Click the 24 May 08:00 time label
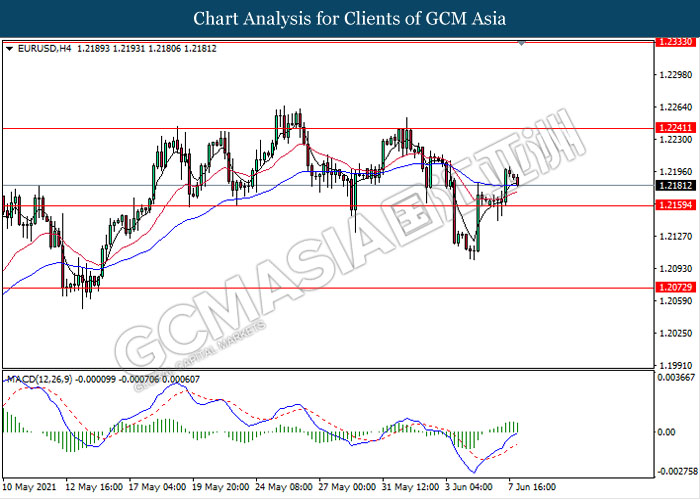Viewport: 700px width, 500px height. point(284,487)
